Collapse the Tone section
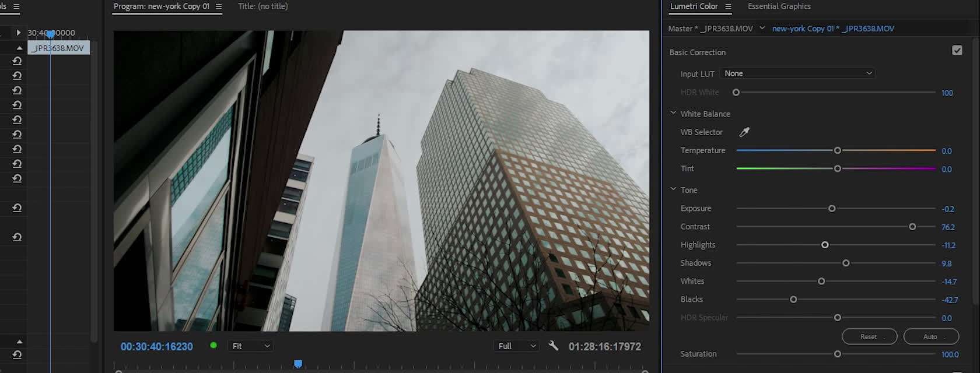The height and width of the screenshot is (373, 980). point(673,189)
